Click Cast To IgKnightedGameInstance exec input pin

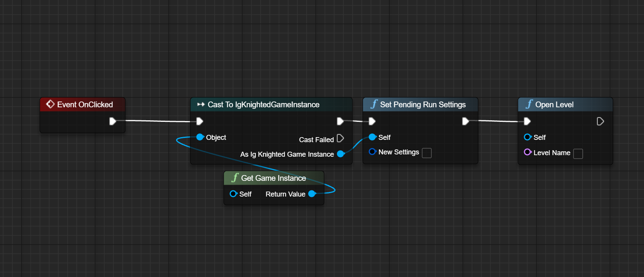[x=200, y=121]
